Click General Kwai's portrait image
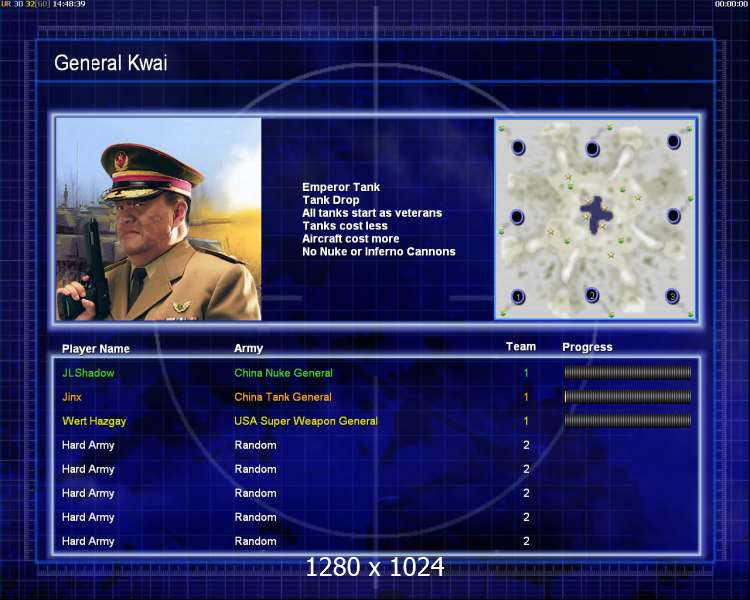The image size is (750, 600). point(159,219)
